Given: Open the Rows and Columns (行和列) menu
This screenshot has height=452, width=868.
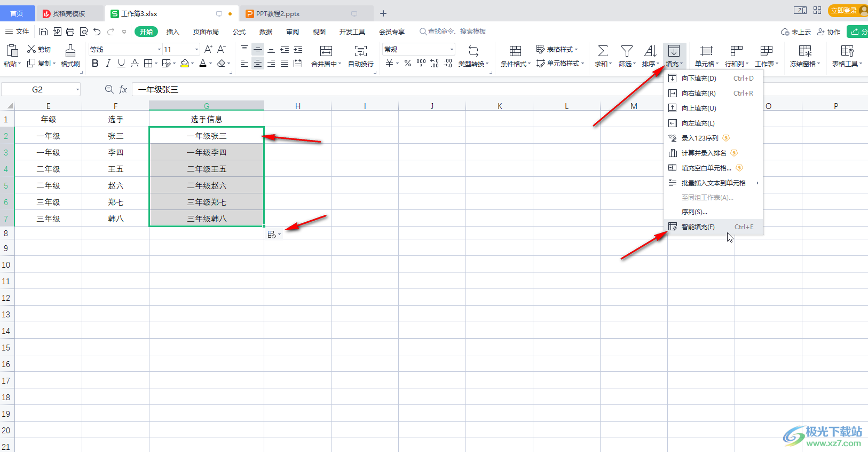Looking at the screenshot, I should [x=737, y=56].
